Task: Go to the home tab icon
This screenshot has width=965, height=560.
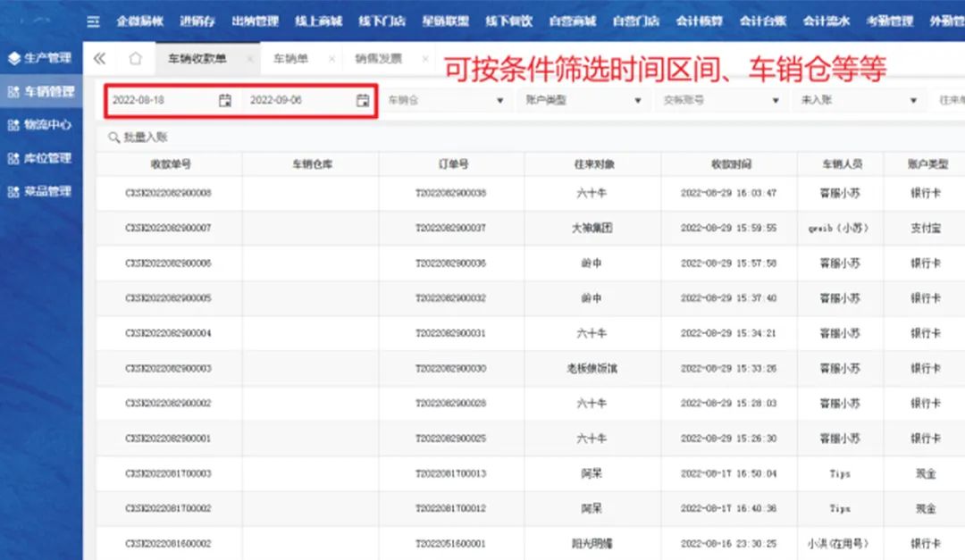Action: 135,59
